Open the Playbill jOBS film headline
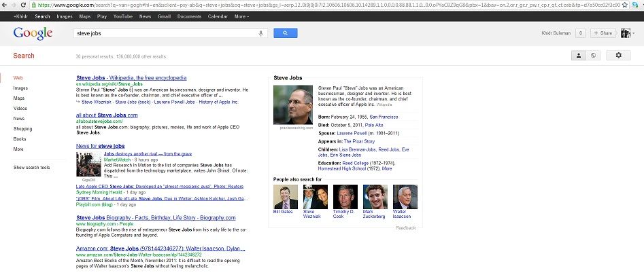Image resolution: width=644 pixels, height=277 pixels. [x=161, y=198]
